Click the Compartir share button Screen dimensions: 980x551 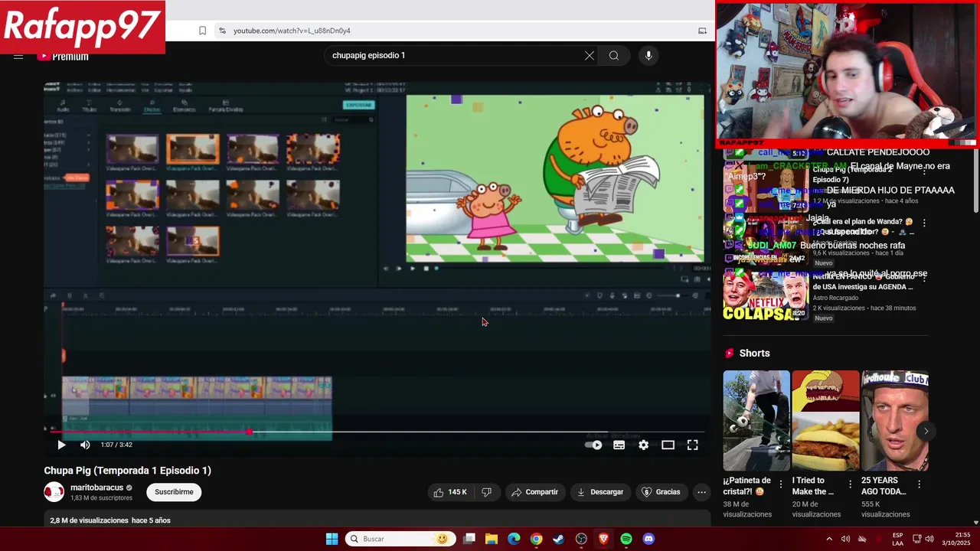(534, 492)
